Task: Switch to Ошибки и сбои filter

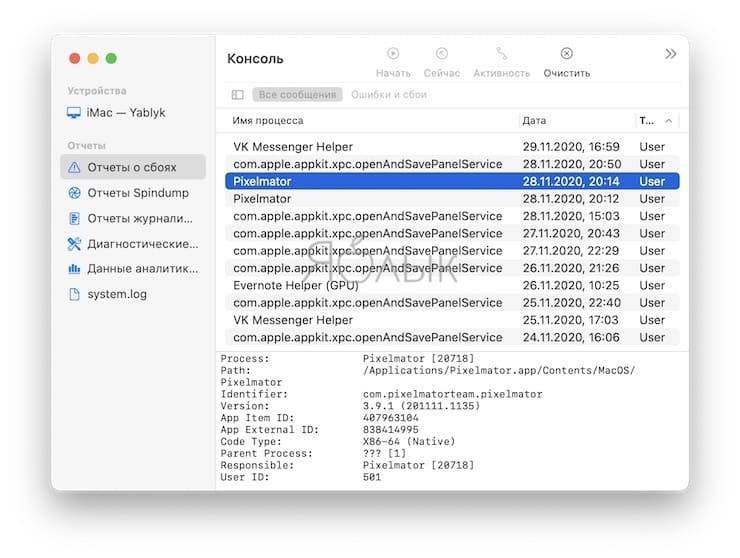Action: (389, 94)
